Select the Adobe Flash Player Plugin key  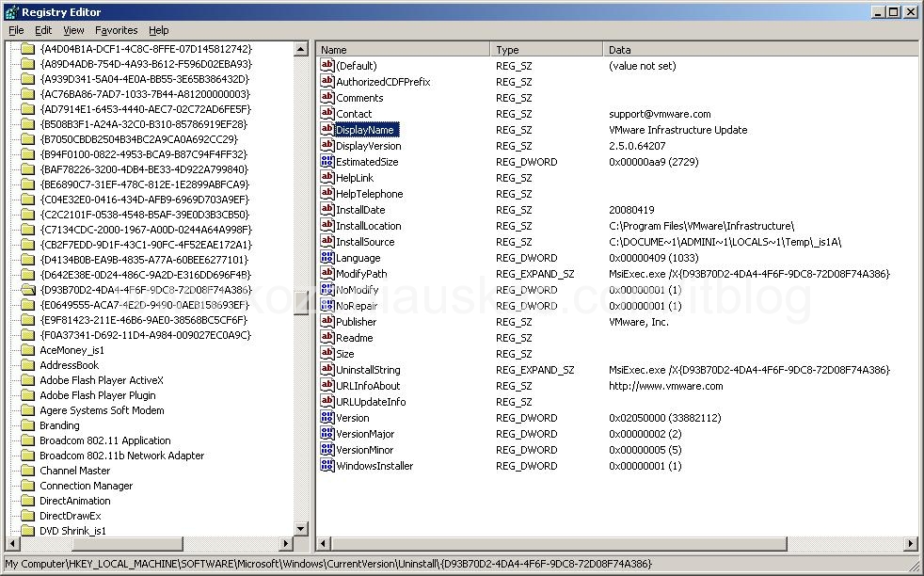(x=98, y=395)
